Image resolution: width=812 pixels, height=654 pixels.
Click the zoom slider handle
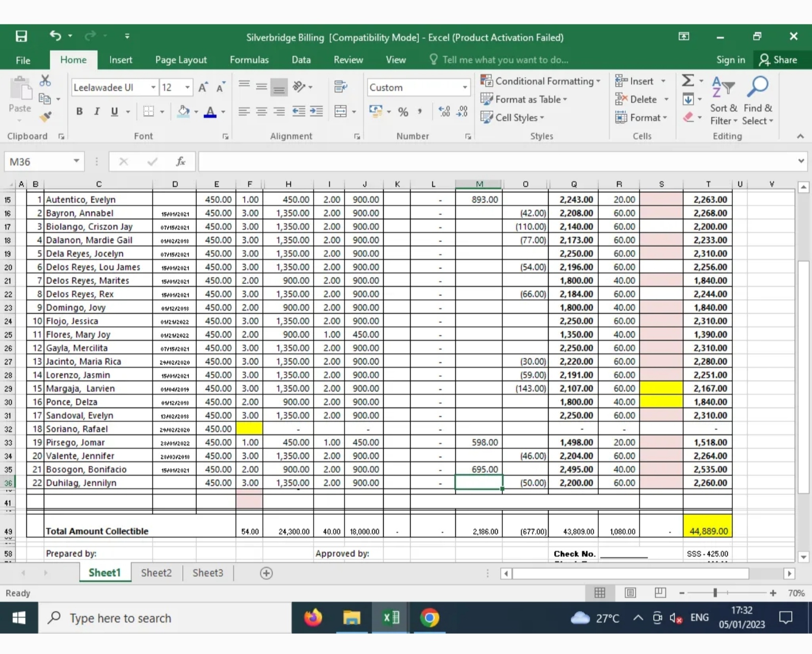tap(715, 593)
